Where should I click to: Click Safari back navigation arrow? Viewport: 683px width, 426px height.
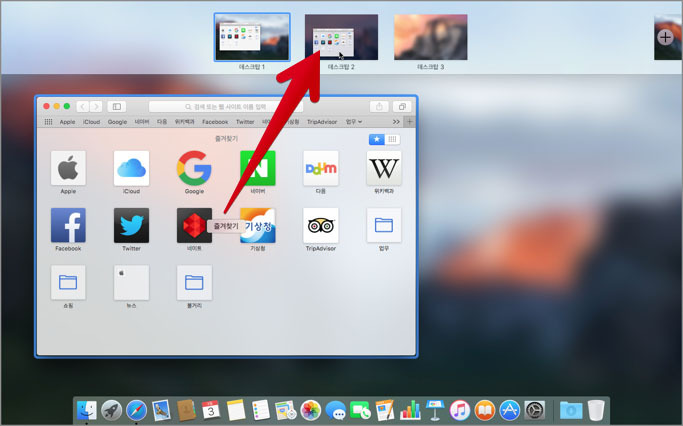tap(83, 106)
